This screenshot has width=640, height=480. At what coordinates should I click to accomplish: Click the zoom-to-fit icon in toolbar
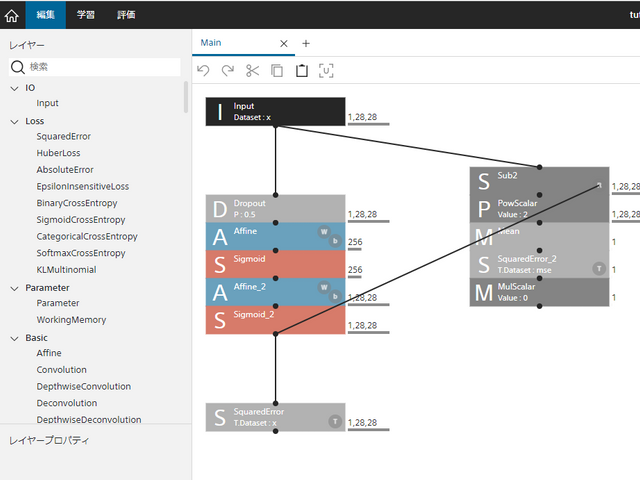[326, 70]
